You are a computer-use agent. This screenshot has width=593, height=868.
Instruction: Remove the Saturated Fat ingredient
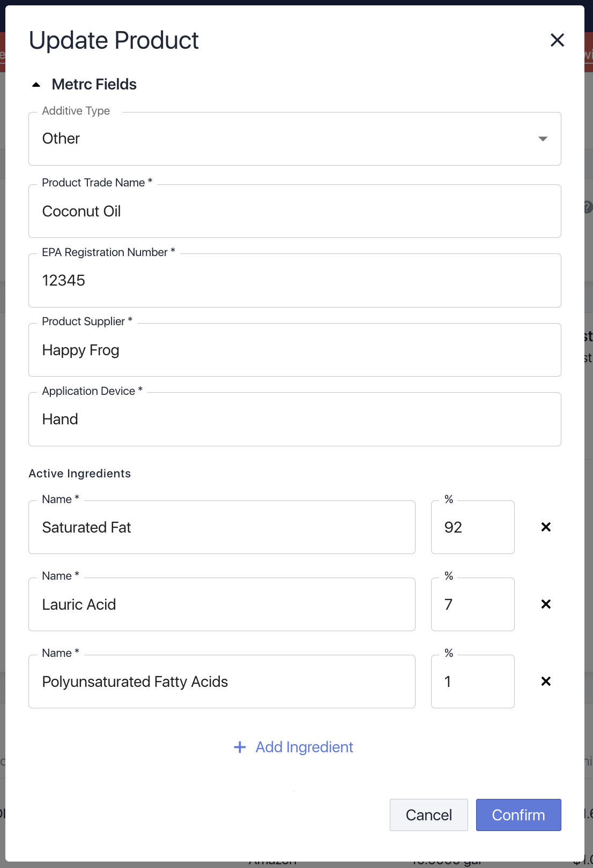pyautogui.click(x=546, y=527)
